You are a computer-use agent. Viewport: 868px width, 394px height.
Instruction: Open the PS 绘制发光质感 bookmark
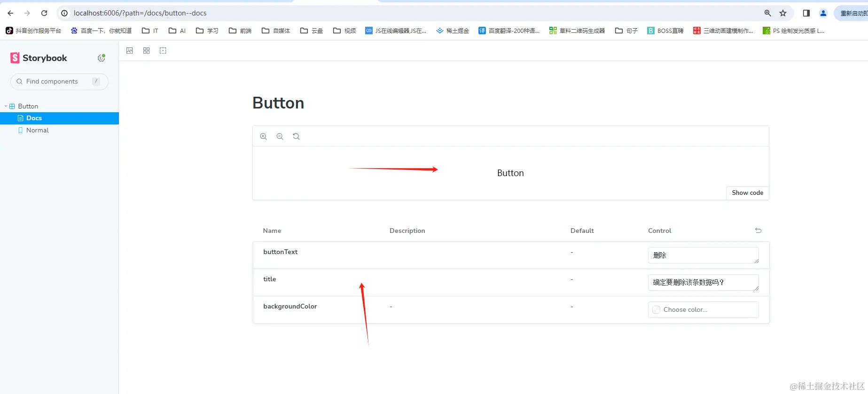coord(794,31)
